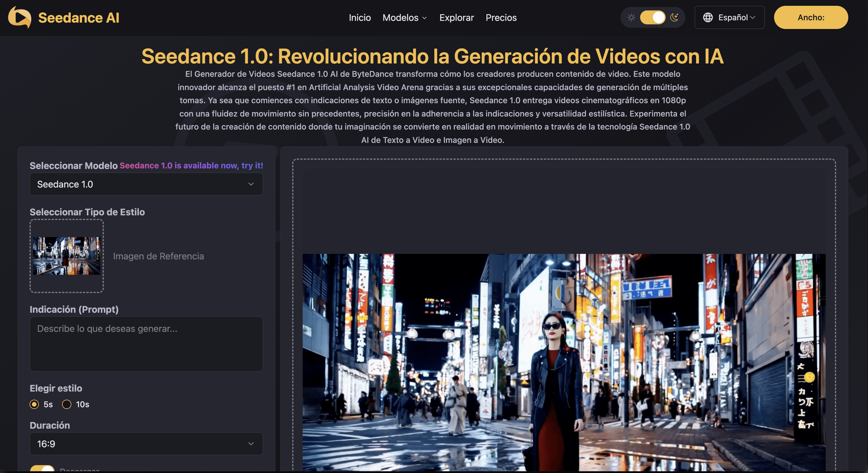Click the moon dark-mode icon

coord(674,17)
